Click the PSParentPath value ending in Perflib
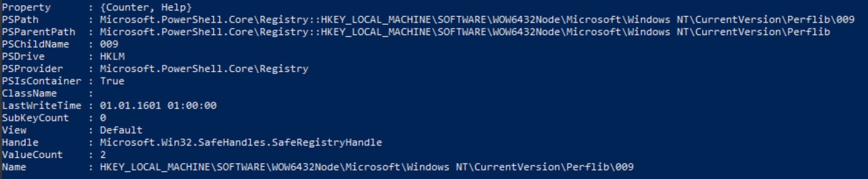The height and width of the screenshot is (179, 868). [x=465, y=32]
